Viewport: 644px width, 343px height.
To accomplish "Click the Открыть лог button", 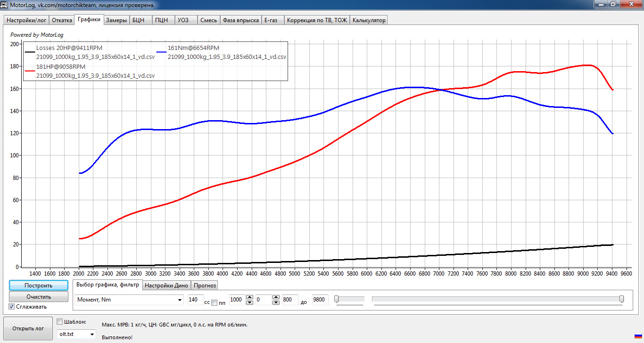I will pyautogui.click(x=28, y=328).
